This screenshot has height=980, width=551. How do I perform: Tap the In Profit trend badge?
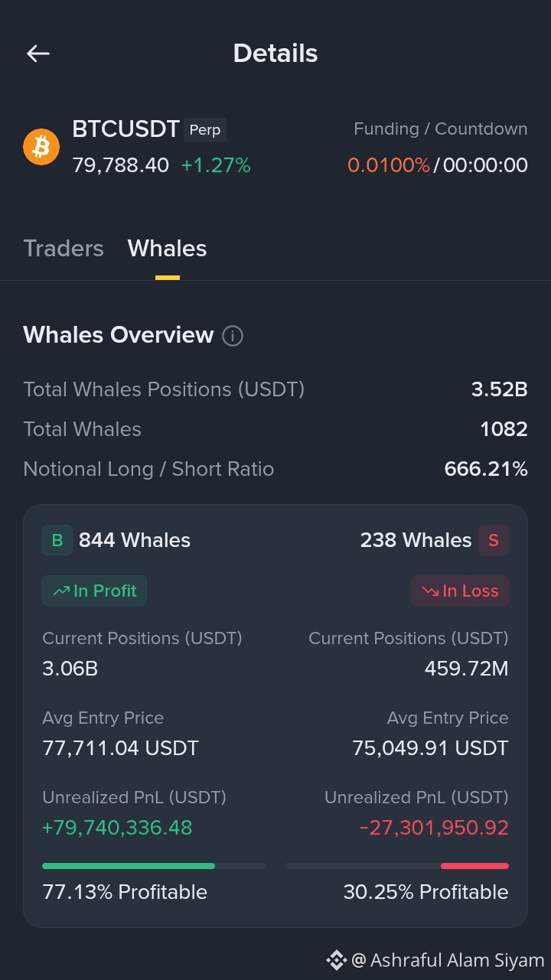click(94, 591)
